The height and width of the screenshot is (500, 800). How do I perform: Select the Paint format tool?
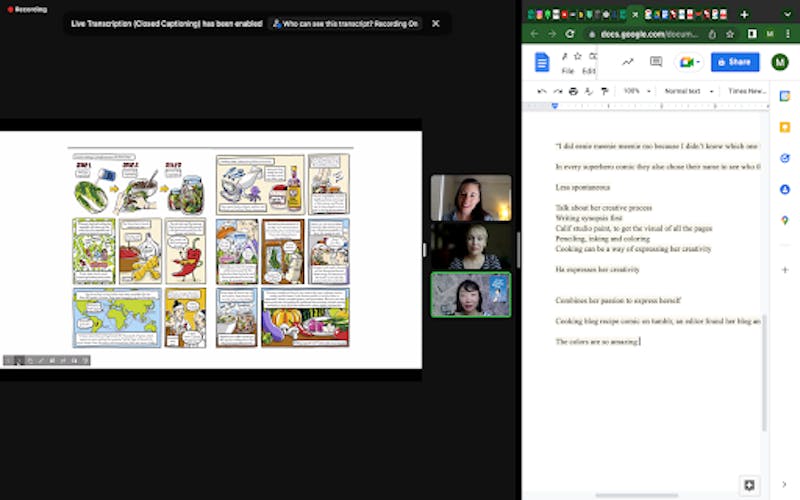pos(605,91)
